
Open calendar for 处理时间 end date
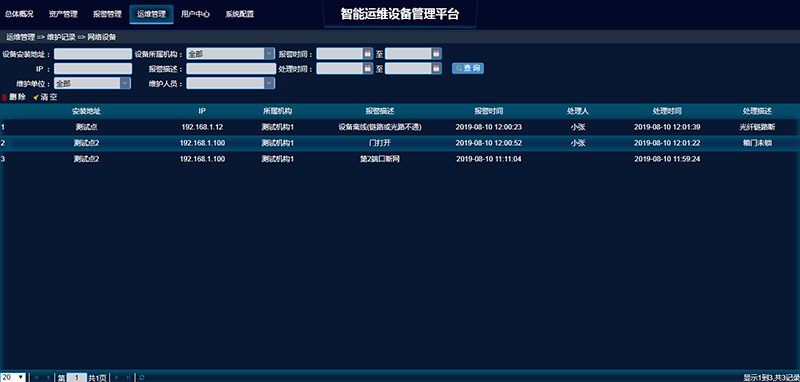pyautogui.click(x=436, y=68)
